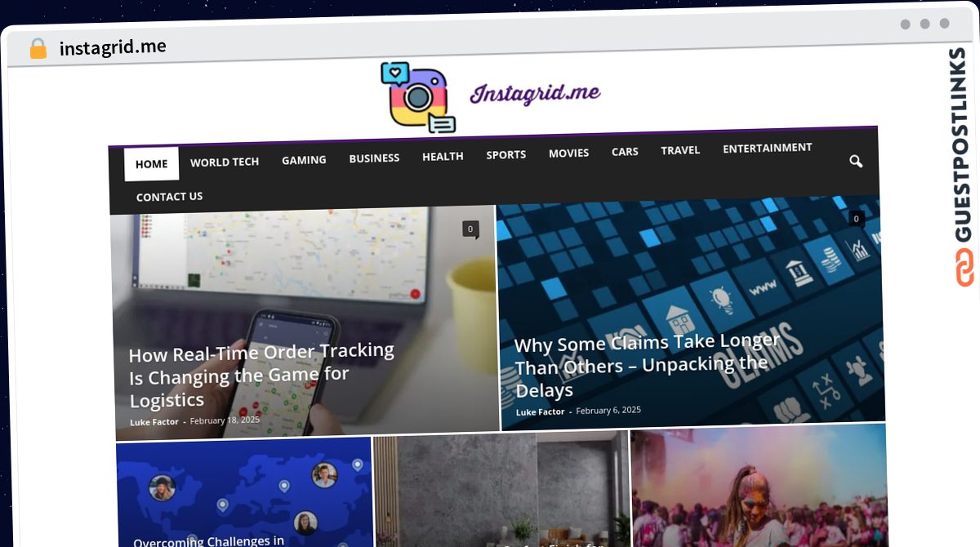Select the HOME menu tab
The width and height of the screenshot is (980, 547).
151,164
